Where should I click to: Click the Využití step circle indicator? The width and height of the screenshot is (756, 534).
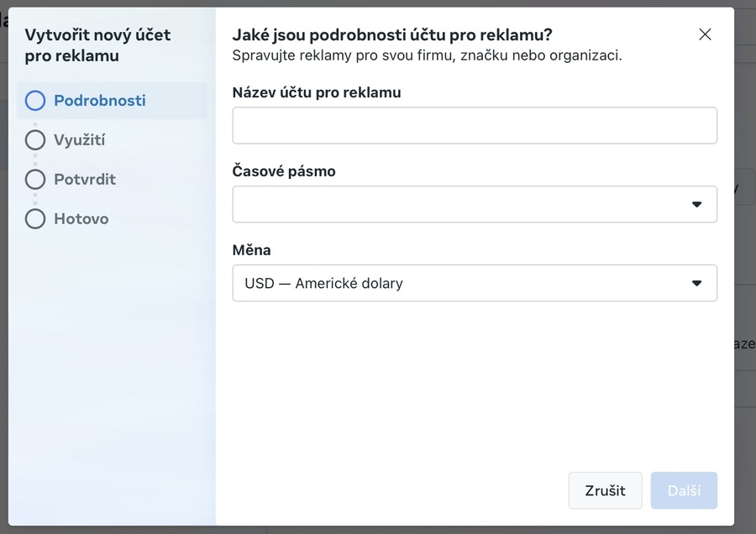click(35, 139)
